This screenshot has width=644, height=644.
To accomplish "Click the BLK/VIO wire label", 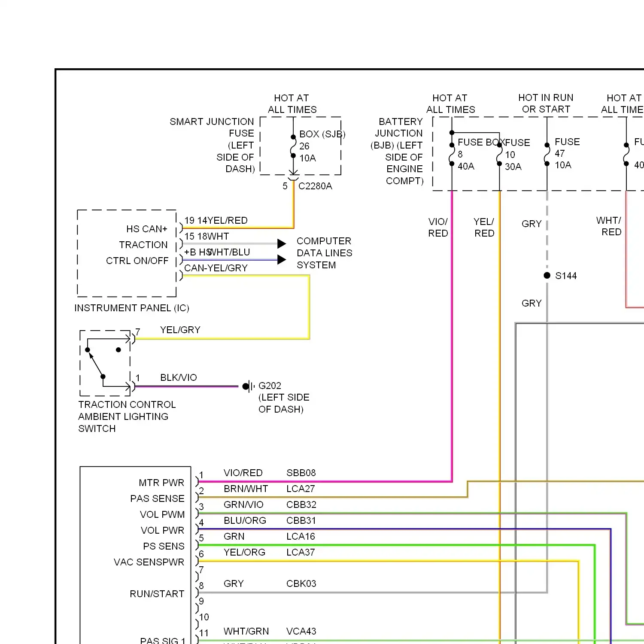I will click(x=179, y=377).
